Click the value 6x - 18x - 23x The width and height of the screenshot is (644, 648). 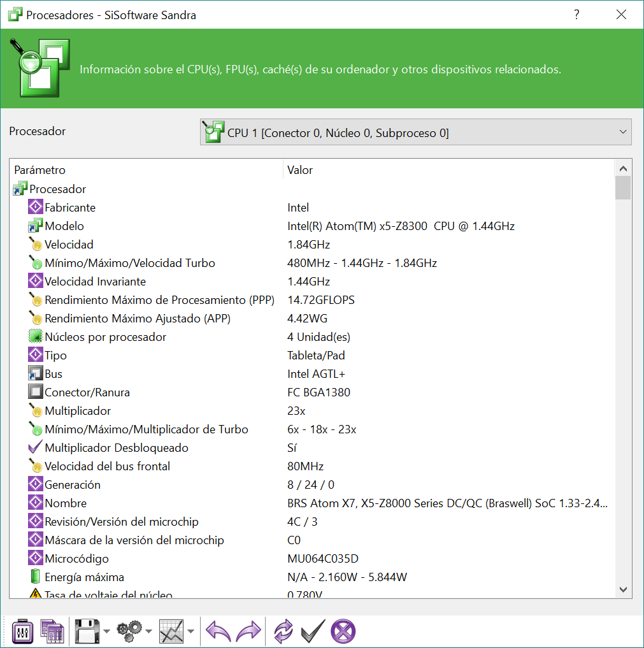coord(322,429)
